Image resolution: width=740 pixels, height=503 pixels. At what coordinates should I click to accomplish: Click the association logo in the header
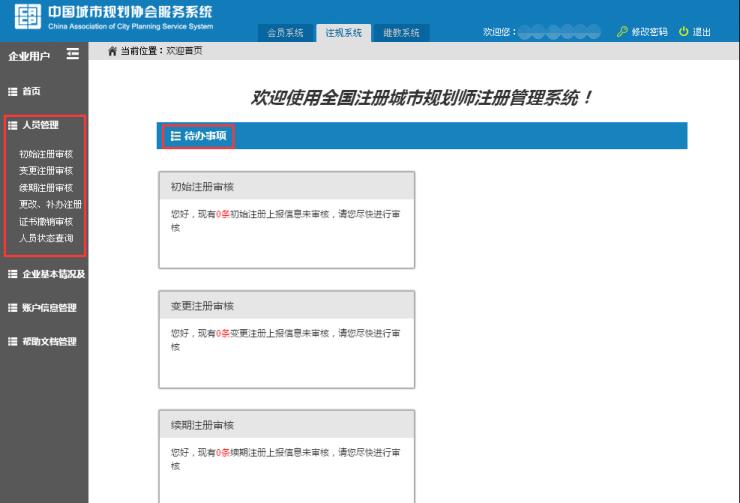(x=25, y=17)
